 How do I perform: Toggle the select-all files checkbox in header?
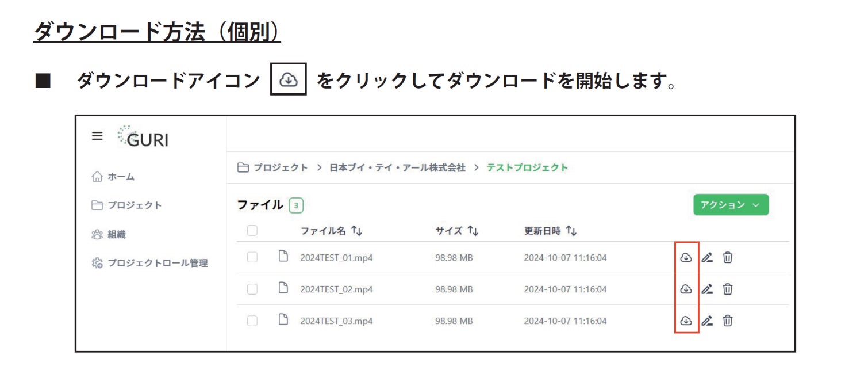(252, 231)
